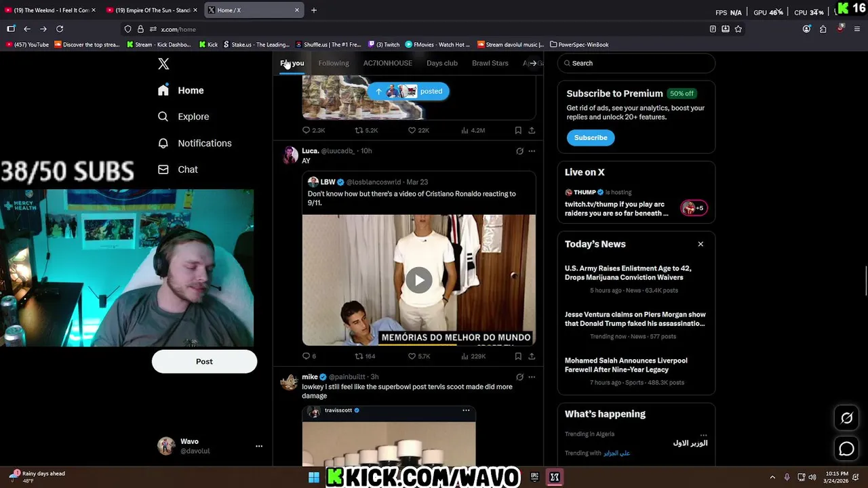Open the more menu on mike's post
Viewport: 868px width, 488px height.
pos(532,377)
